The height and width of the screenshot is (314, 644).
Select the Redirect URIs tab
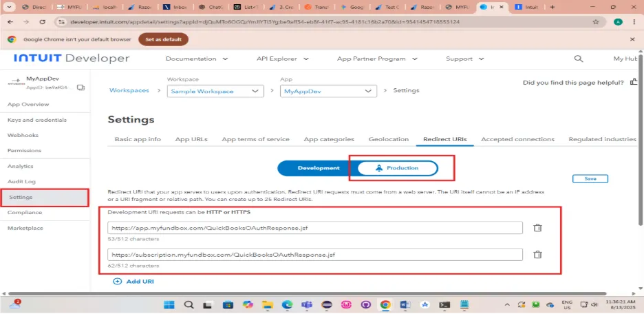pos(444,139)
